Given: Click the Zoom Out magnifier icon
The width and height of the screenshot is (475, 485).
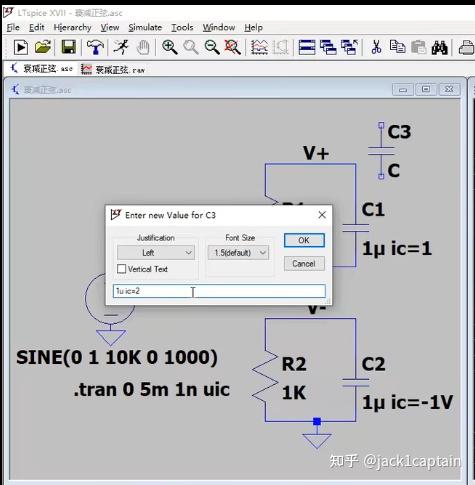Looking at the screenshot, I should [x=212, y=47].
